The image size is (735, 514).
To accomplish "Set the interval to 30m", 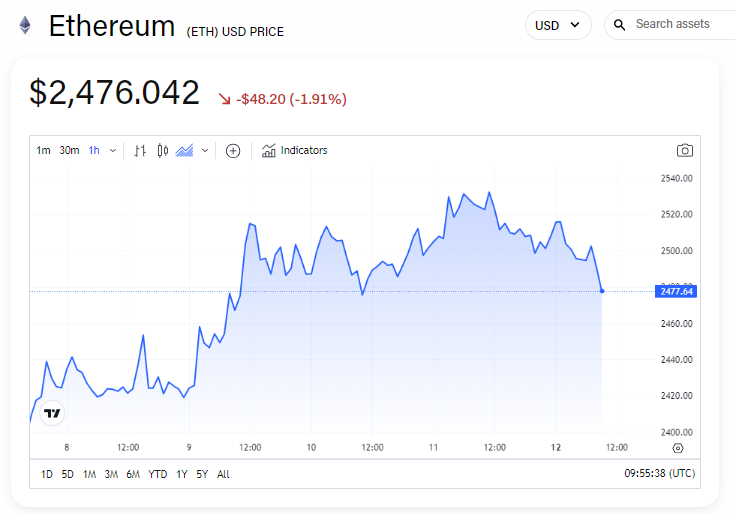I will (x=69, y=151).
